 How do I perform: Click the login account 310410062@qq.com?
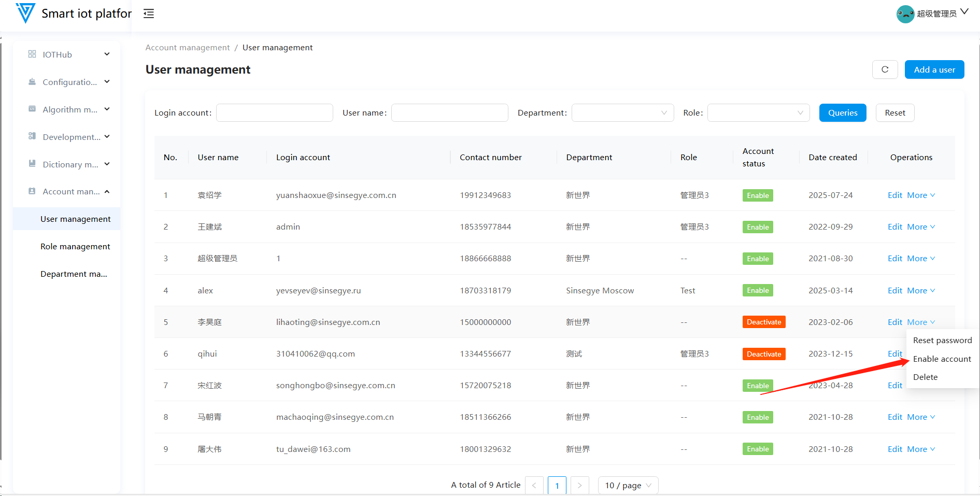[x=316, y=354]
